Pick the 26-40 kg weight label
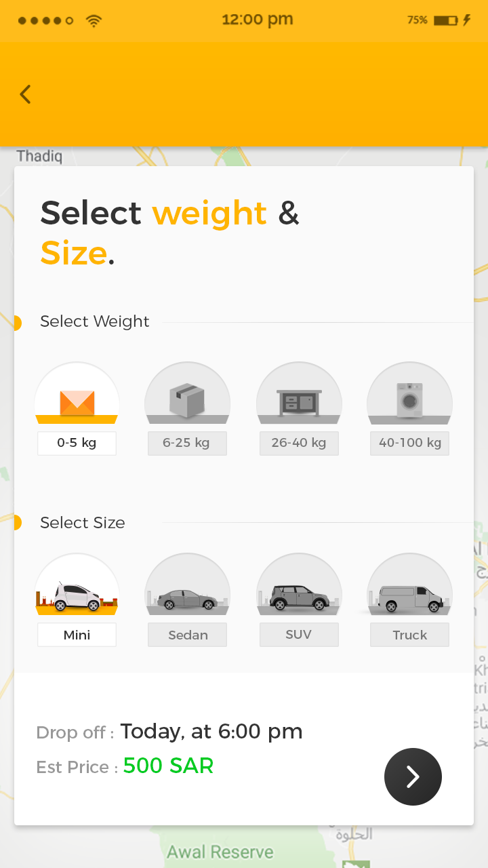Viewport: 488px width, 868px height. [299, 443]
